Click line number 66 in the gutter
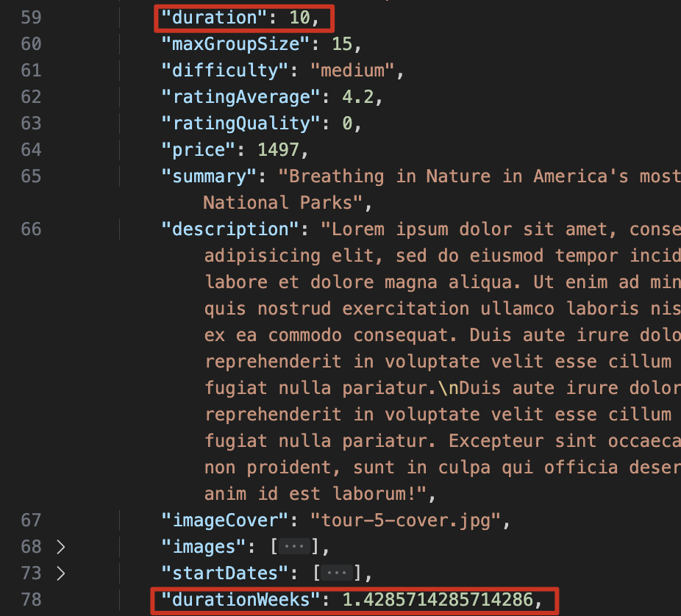The width and height of the screenshot is (681, 616). (x=31, y=229)
